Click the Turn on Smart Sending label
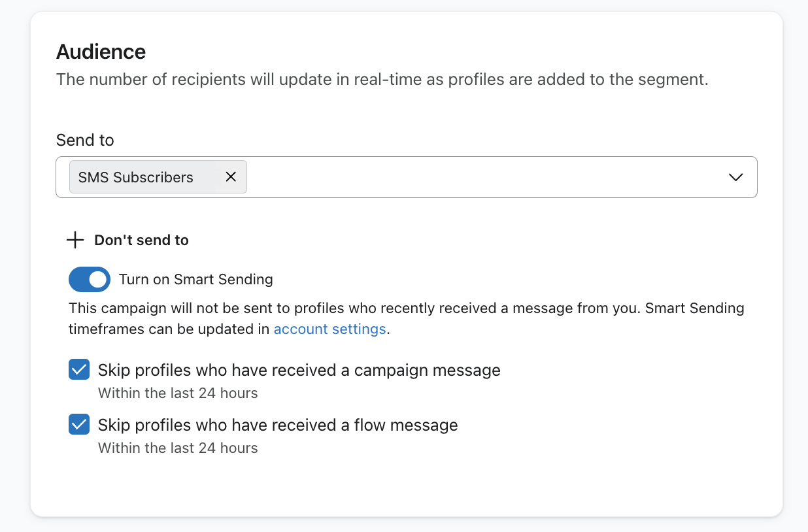The height and width of the screenshot is (532, 808). click(195, 280)
